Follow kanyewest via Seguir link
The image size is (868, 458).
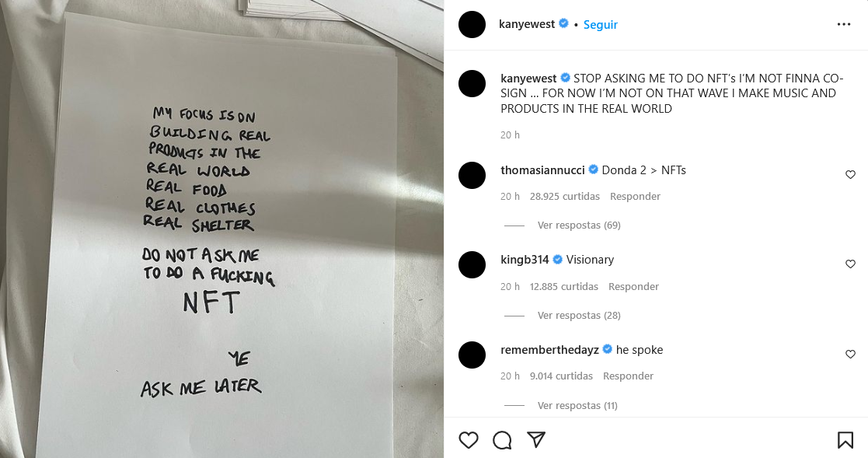pyautogui.click(x=600, y=24)
